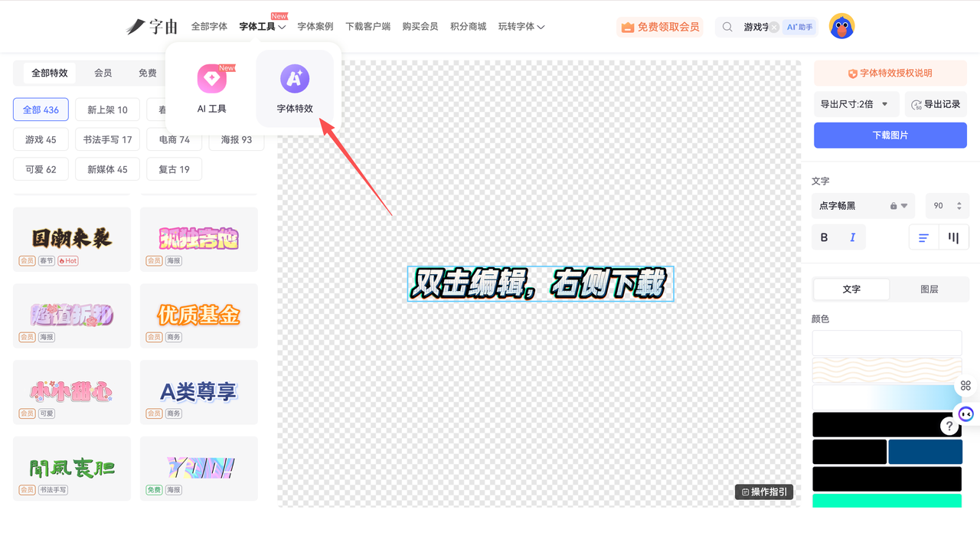980x536 pixels.
Task: Click the blue bird user avatar
Action: [x=841, y=27]
